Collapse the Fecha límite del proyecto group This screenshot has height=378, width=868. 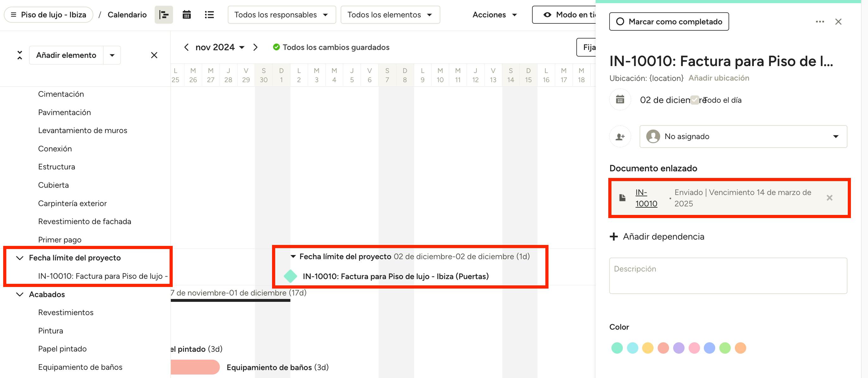pos(20,258)
